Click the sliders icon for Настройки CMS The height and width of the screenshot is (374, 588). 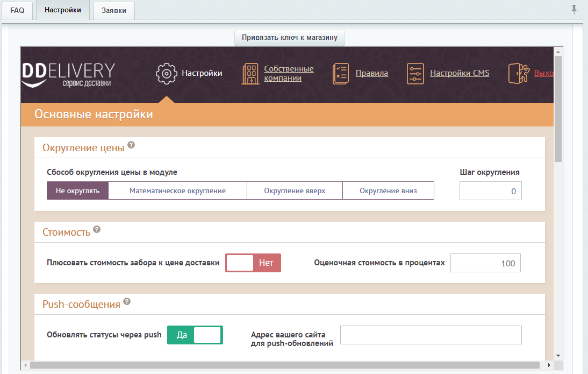(415, 74)
